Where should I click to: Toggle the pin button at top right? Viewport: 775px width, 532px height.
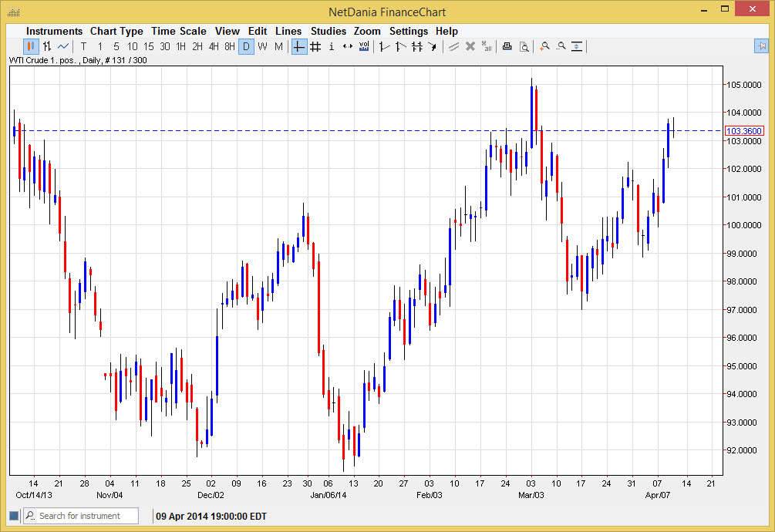coord(760,46)
